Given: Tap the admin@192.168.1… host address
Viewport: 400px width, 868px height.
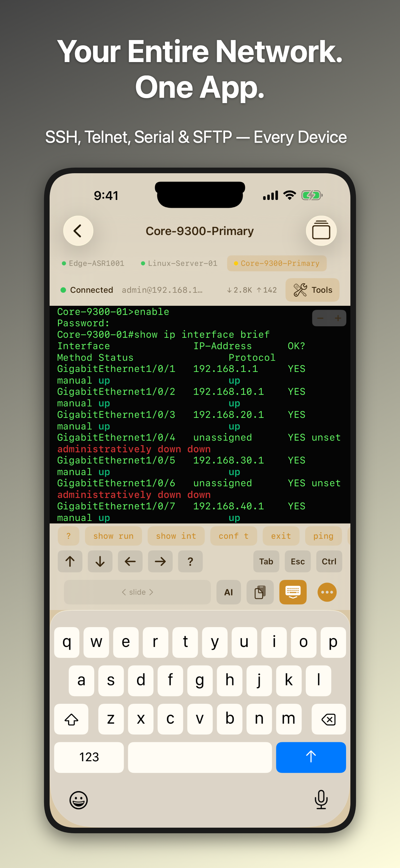Looking at the screenshot, I should 162,290.
